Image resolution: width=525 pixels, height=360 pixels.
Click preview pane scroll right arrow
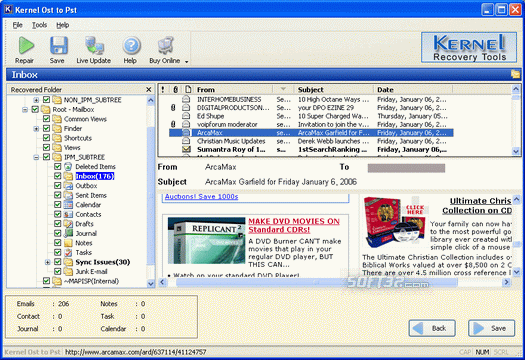(x=506, y=282)
